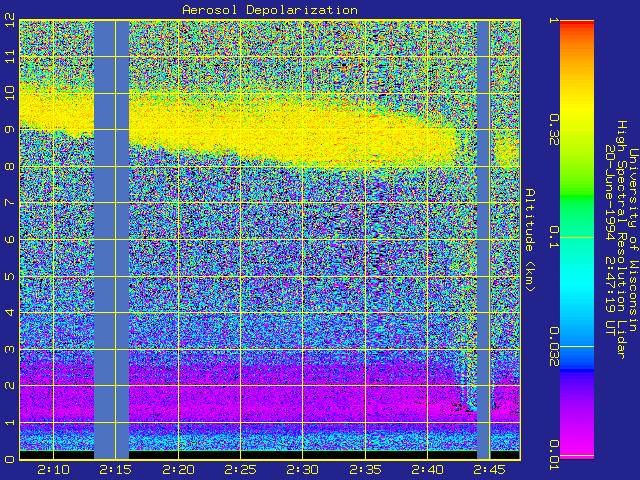Image resolution: width=640 pixels, height=480 pixels.
Task: Click the altitude label 3
Action: [9, 349]
